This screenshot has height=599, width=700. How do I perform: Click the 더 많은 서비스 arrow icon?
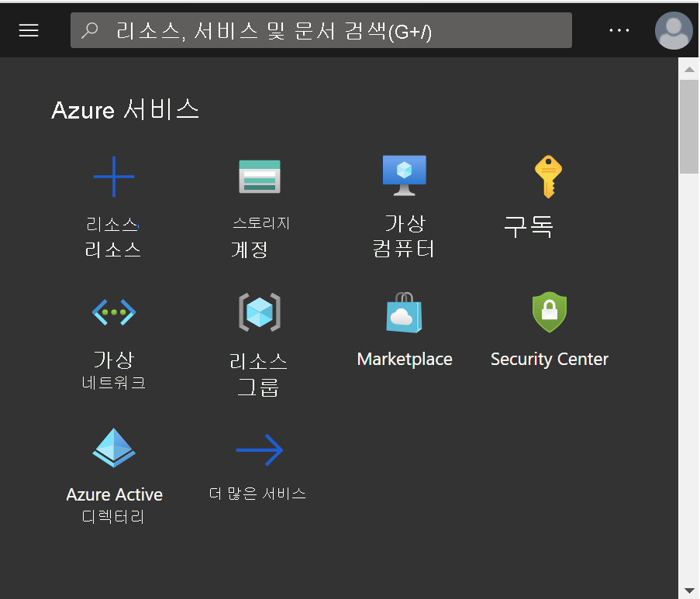click(x=259, y=448)
